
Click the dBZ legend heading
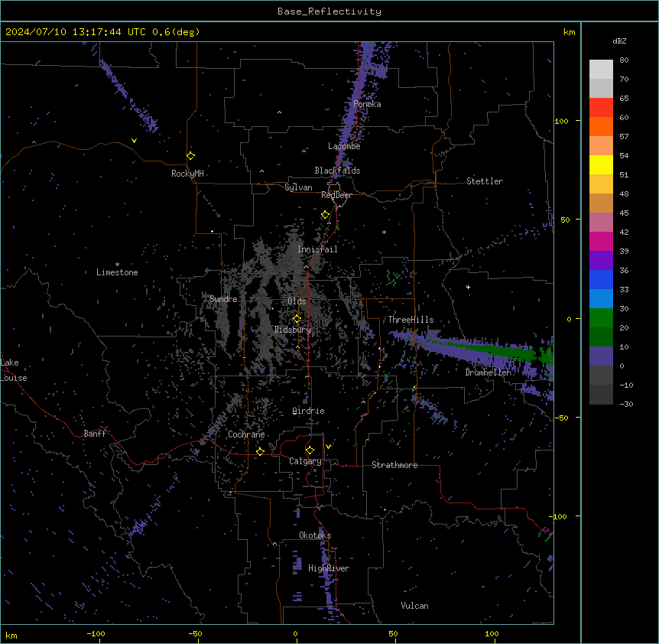(619, 41)
